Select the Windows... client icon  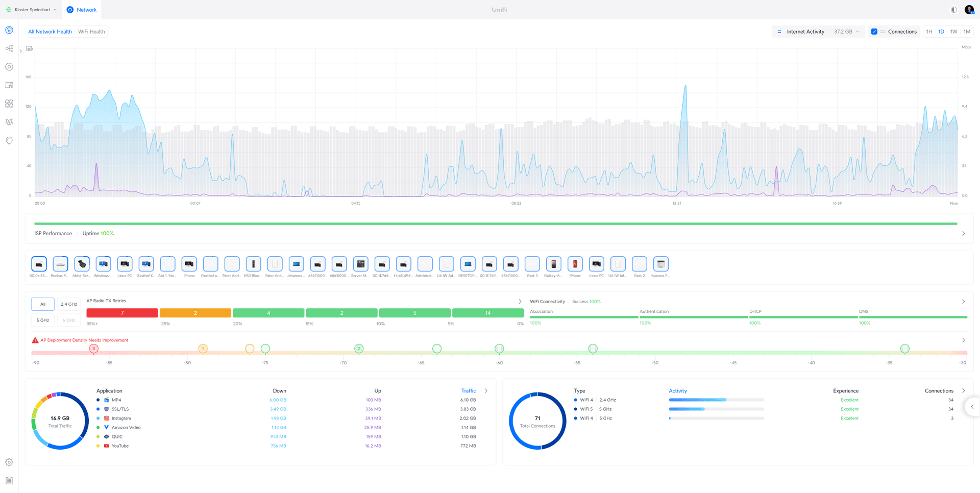[x=103, y=264]
